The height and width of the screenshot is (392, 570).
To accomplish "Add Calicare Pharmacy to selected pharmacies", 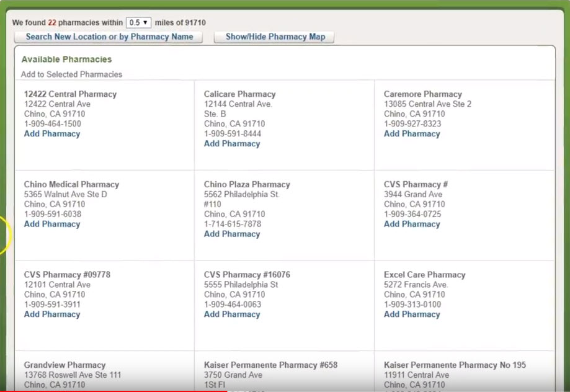I will pos(232,144).
